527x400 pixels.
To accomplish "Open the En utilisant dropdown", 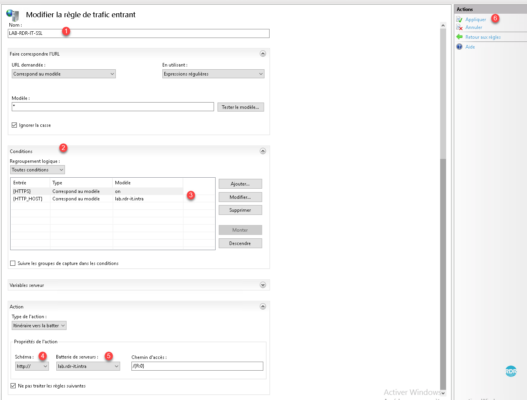I will 213,74.
